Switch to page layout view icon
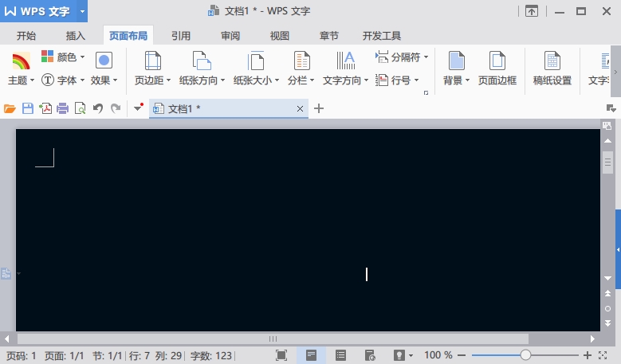Image resolution: width=621 pixels, height=364 pixels. pos(311,355)
